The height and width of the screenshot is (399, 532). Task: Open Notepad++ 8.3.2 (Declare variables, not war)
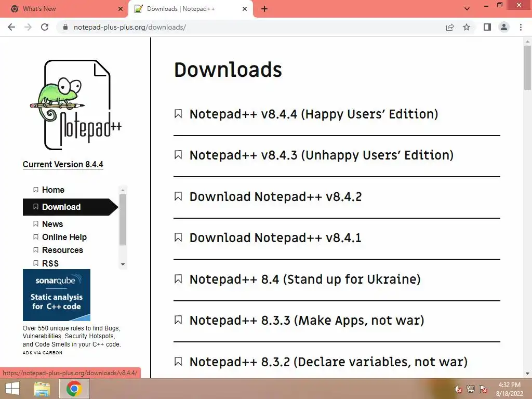click(x=328, y=362)
